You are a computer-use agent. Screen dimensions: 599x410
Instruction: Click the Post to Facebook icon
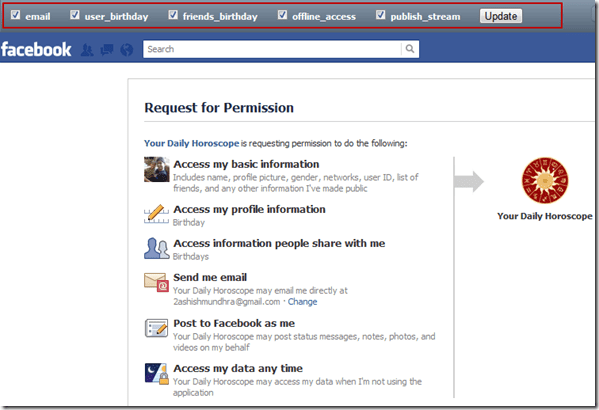[156, 328]
